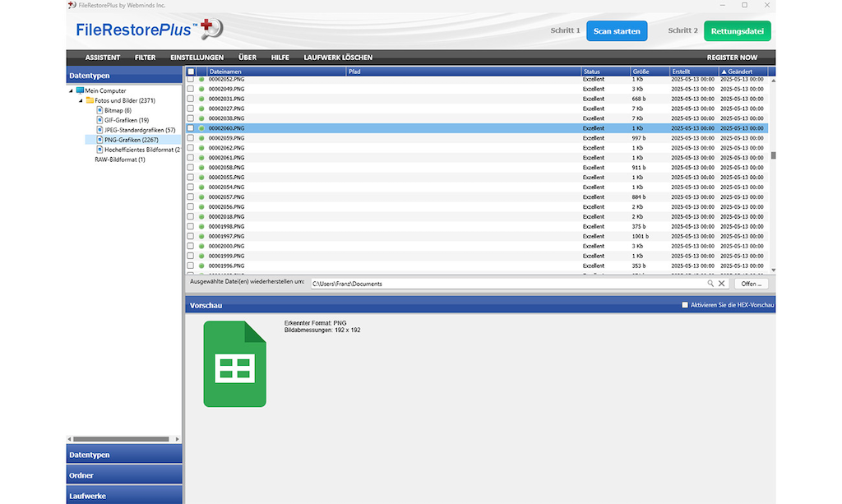The height and width of the screenshot is (504, 842).
Task: Sort by the Pfad column header
Action: pyautogui.click(x=464, y=72)
